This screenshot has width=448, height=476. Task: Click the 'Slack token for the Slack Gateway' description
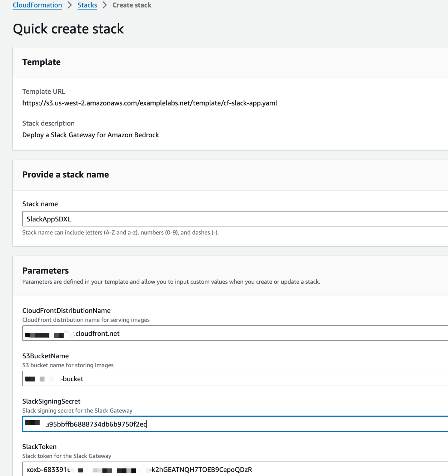pyautogui.click(x=67, y=456)
